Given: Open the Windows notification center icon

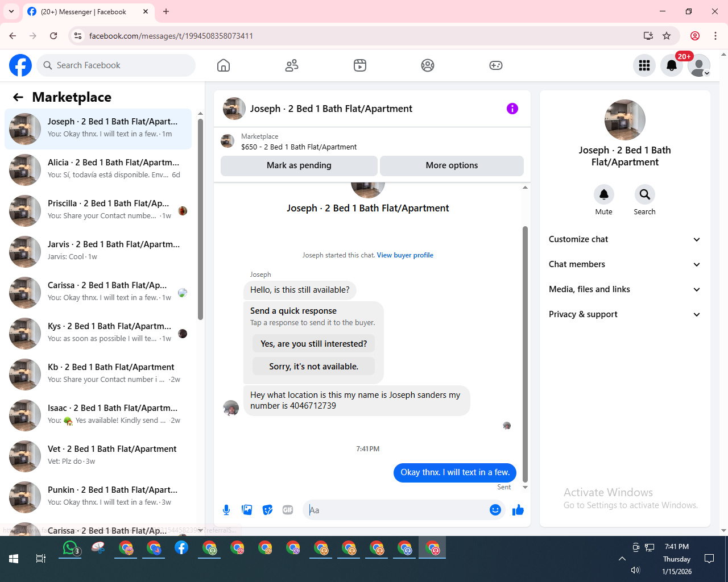Looking at the screenshot, I should coord(709,559).
